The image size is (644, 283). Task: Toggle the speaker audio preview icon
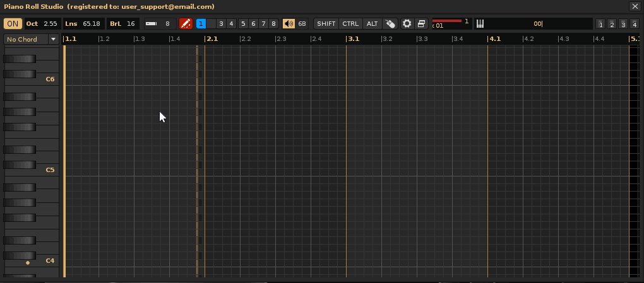(x=289, y=24)
